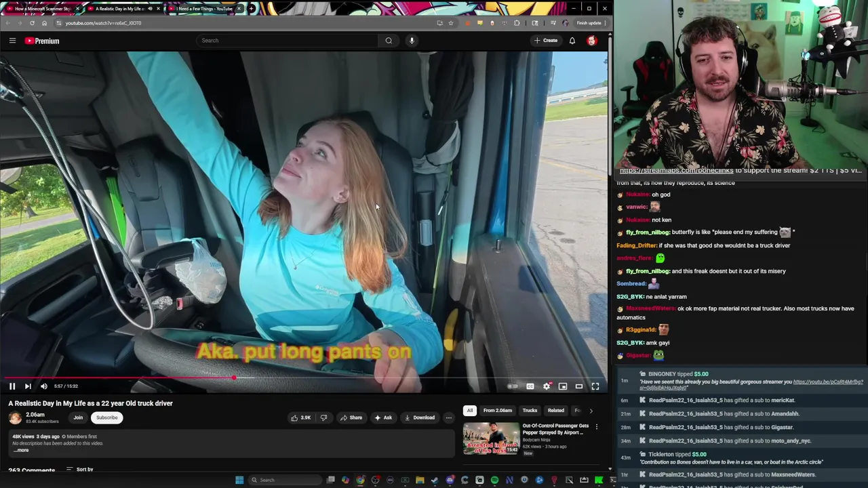Subscribe to the 2.06am channel
868x488 pixels.
(x=106, y=418)
